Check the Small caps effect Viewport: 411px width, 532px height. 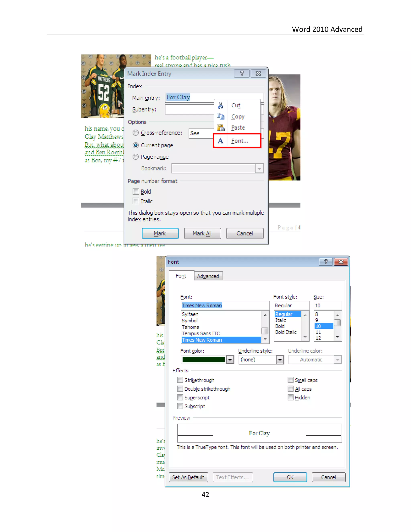290,380
